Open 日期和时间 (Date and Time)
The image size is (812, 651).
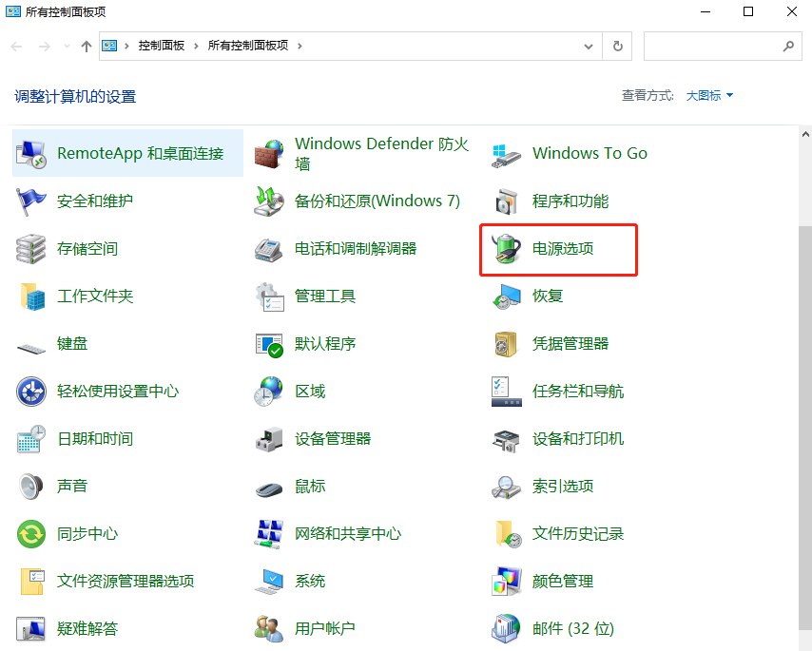95,438
